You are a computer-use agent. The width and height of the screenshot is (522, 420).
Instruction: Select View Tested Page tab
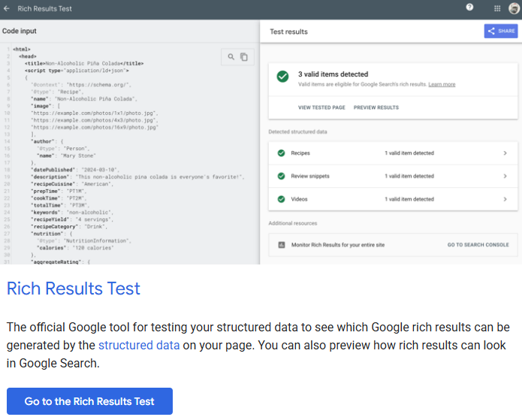tap(321, 107)
